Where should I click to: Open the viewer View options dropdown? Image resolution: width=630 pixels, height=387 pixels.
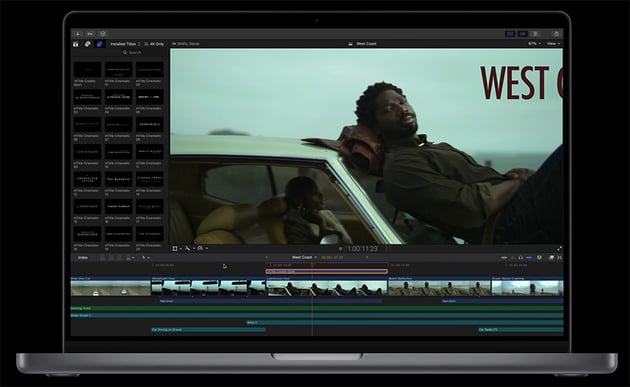(553, 43)
